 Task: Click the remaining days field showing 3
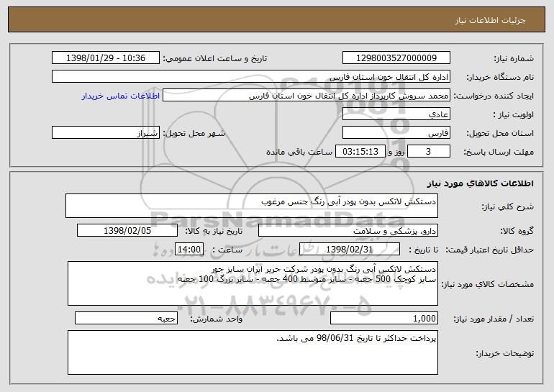[429, 152]
